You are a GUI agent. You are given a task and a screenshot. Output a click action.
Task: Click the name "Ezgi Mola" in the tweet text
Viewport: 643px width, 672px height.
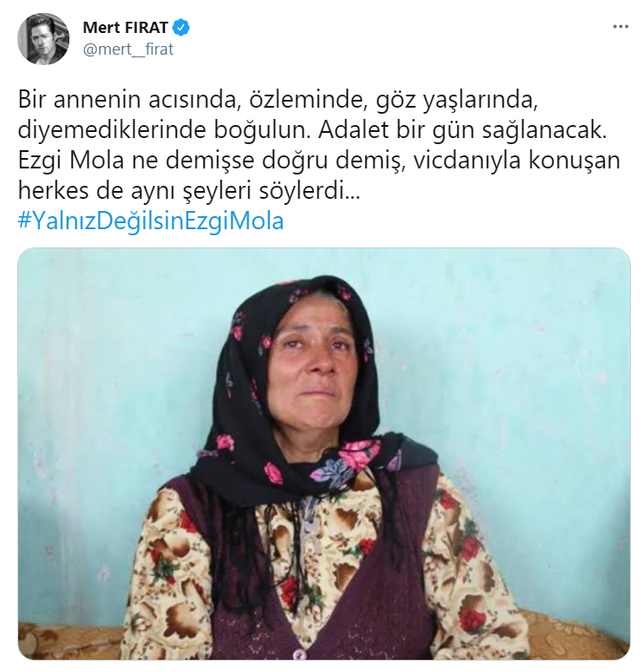coord(71,161)
